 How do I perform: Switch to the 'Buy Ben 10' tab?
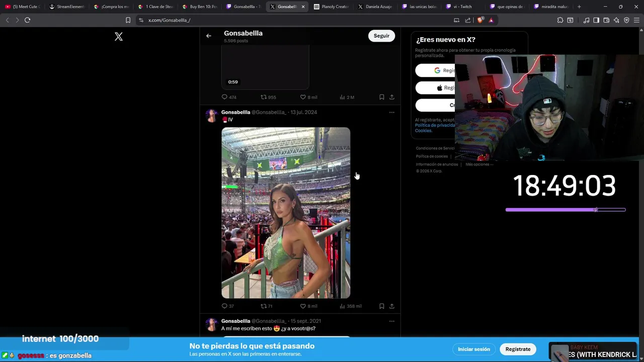200,7
